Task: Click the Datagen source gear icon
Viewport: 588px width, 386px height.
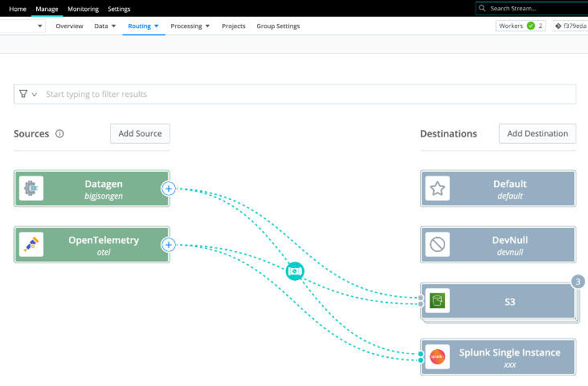Action: 31,189
